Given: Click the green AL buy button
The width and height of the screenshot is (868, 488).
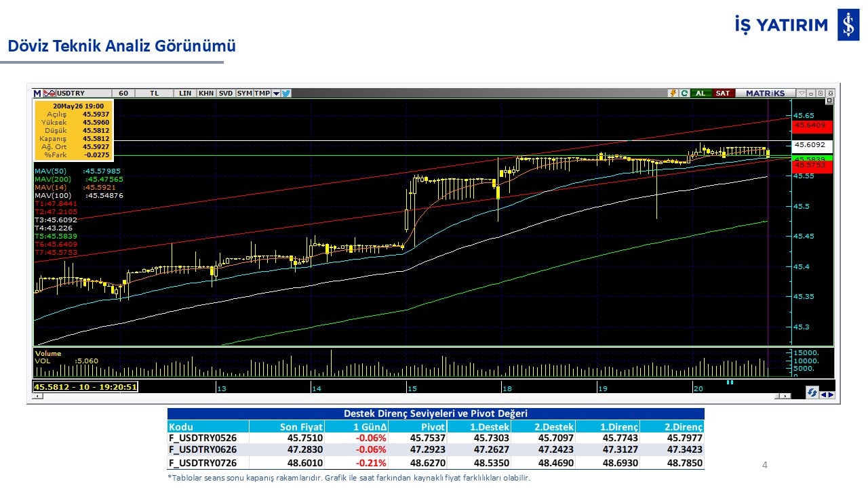Looking at the screenshot, I should click(701, 94).
